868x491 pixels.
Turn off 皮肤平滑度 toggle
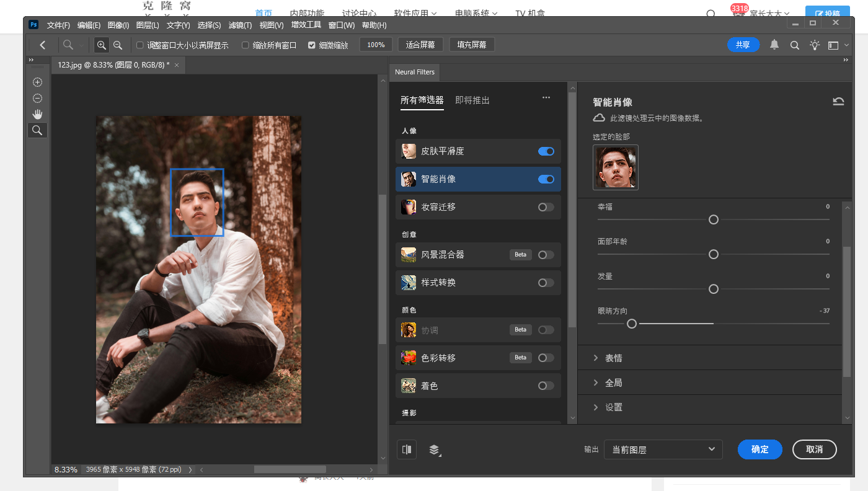tap(546, 151)
